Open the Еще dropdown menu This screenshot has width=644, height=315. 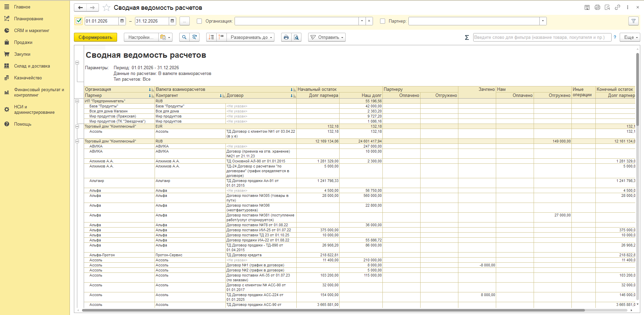point(630,37)
